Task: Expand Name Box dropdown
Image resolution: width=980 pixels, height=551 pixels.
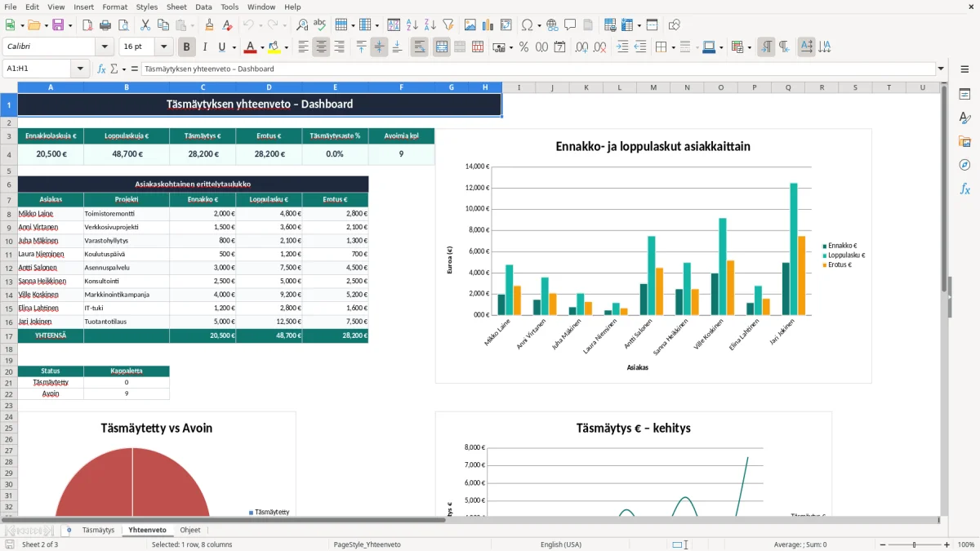Action: (82, 69)
